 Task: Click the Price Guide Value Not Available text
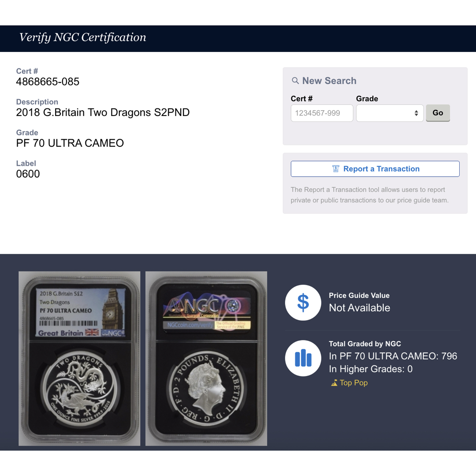point(360,308)
